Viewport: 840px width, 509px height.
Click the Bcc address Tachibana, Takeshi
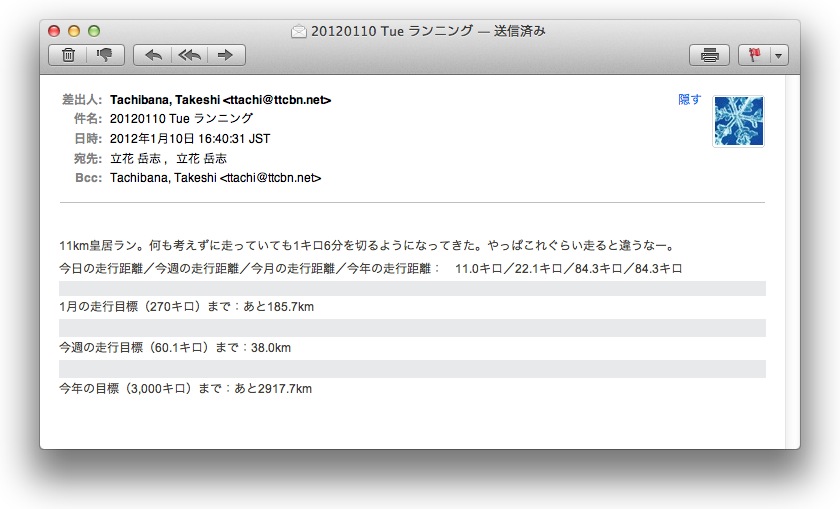point(215,178)
